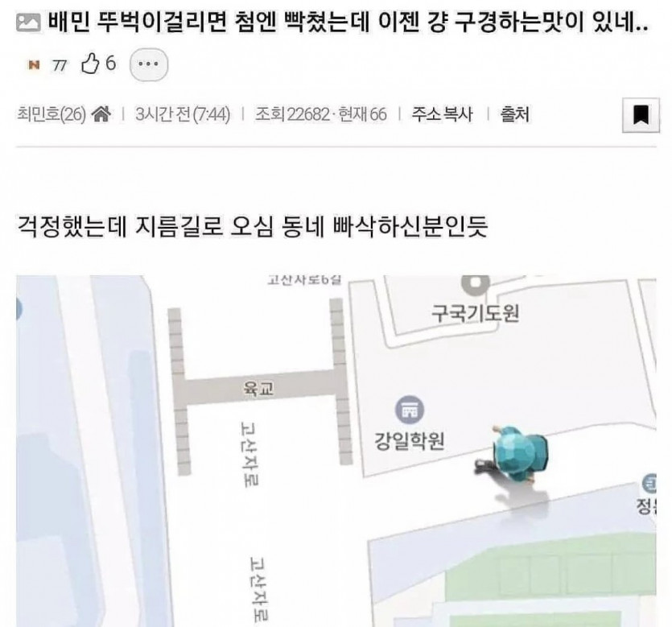The height and width of the screenshot is (627, 672).
Task: Click the blue marker at map's right edge
Action: (x=649, y=485)
